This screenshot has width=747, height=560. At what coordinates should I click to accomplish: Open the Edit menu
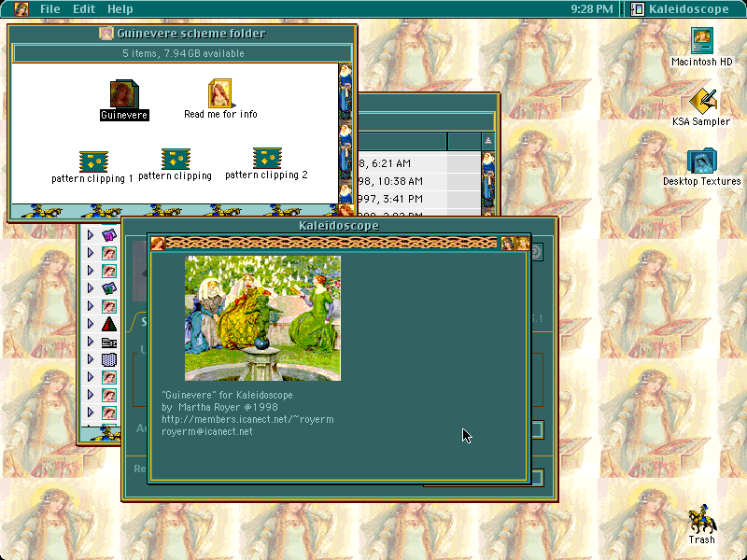click(84, 9)
